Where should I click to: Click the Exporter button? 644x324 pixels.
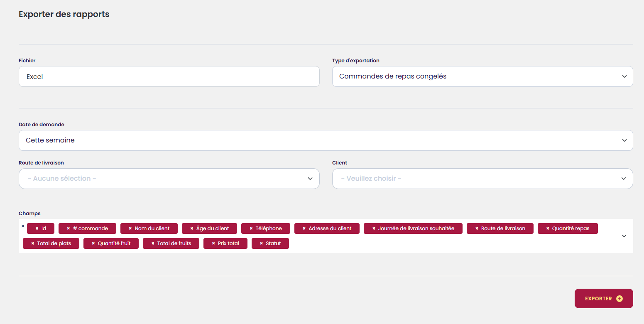point(603,299)
